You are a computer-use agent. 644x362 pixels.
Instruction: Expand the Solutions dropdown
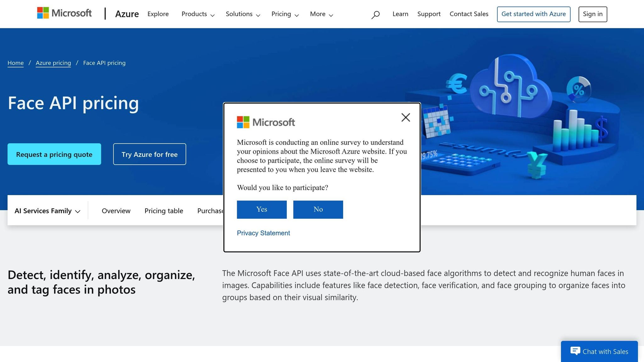pos(243,14)
